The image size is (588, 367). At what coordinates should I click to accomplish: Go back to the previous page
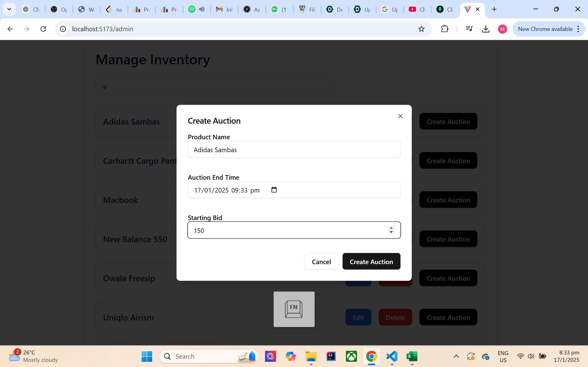pos(10,29)
